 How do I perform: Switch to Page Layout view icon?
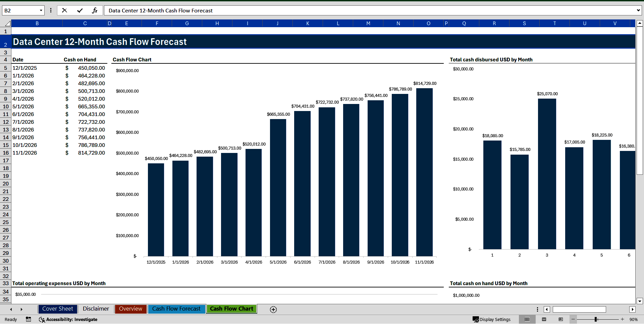pos(543,319)
